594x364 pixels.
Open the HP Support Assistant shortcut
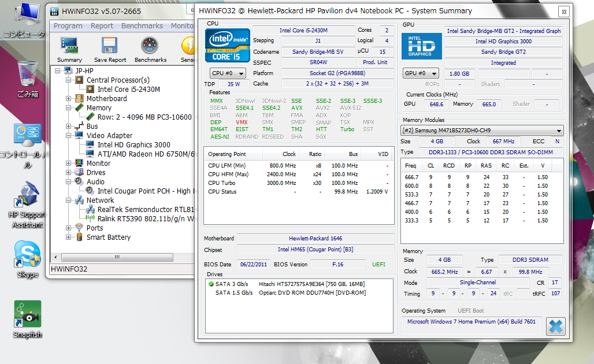click(27, 205)
